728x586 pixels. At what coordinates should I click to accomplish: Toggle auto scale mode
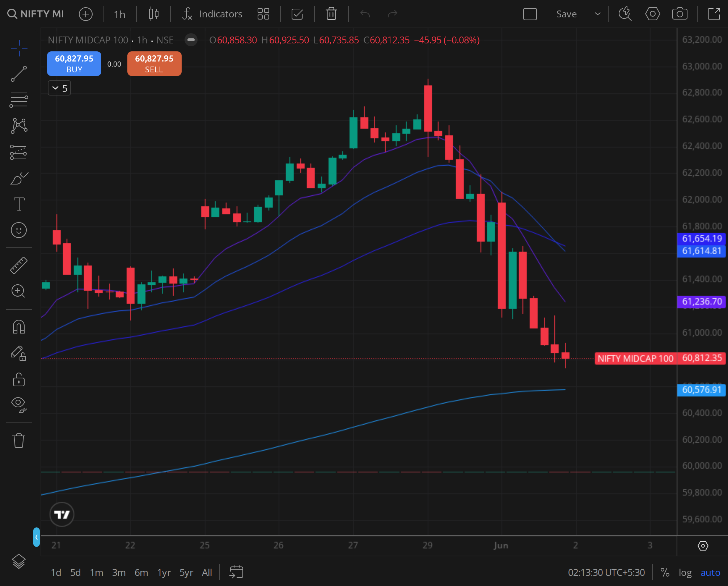(x=710, y=573)
